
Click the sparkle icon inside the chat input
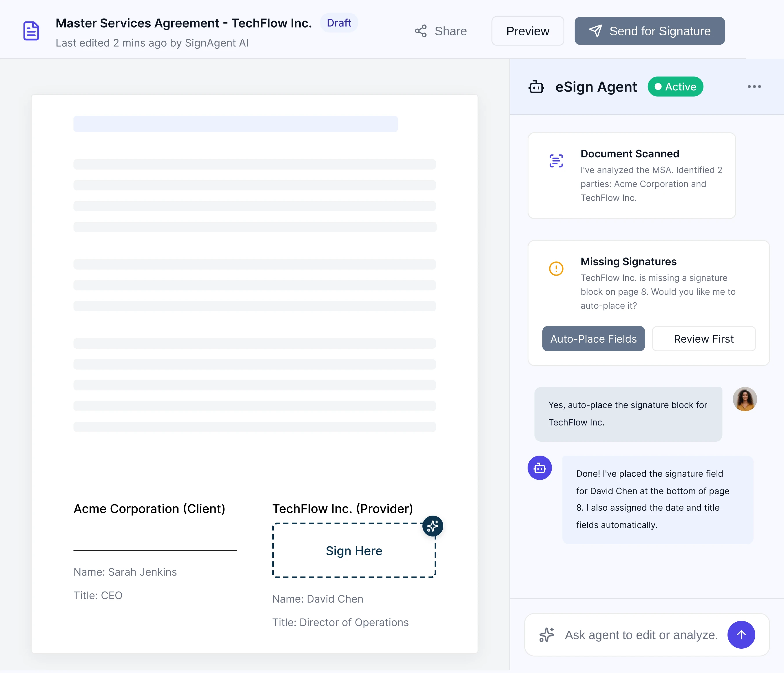click(546, 634)
